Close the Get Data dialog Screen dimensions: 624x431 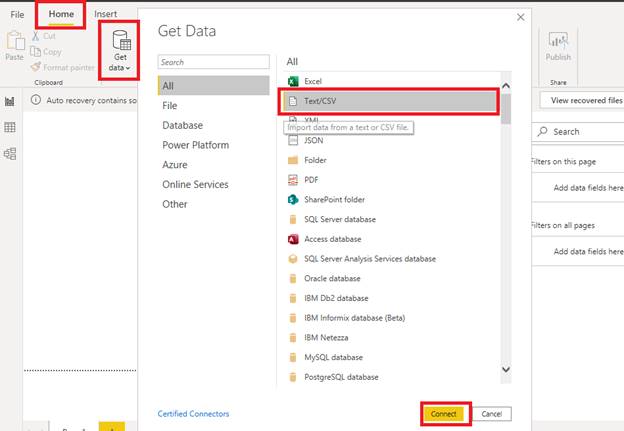[520, 17]
